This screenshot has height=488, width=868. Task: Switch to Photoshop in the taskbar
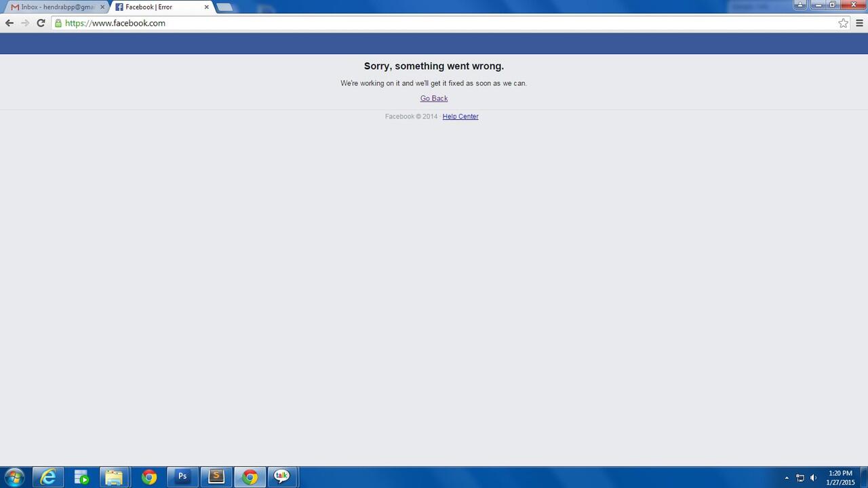(x=182, y=477)
